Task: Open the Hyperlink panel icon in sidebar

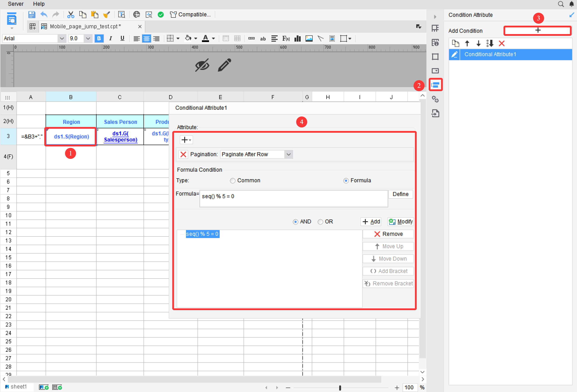Action: click(436, 99)
